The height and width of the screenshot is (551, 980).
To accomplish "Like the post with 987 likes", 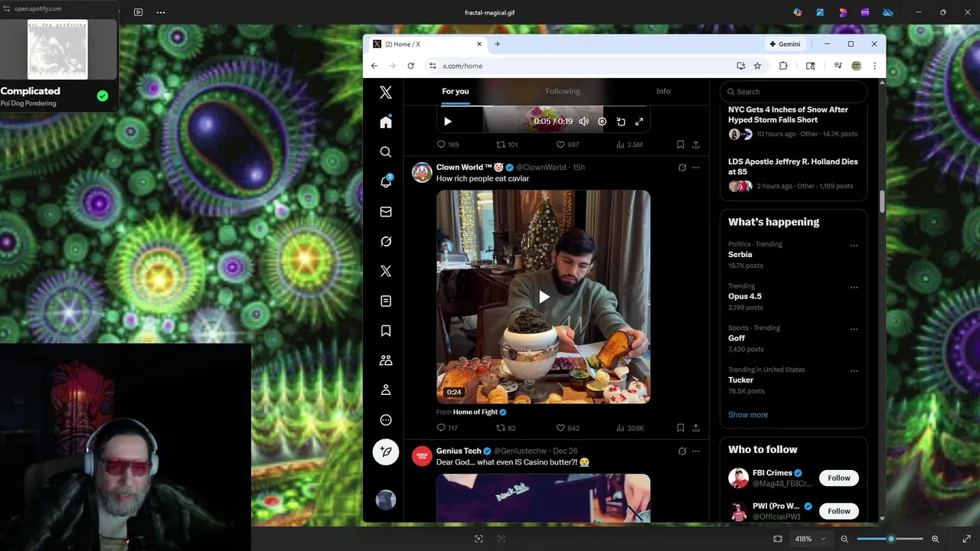I will (567, 145).
